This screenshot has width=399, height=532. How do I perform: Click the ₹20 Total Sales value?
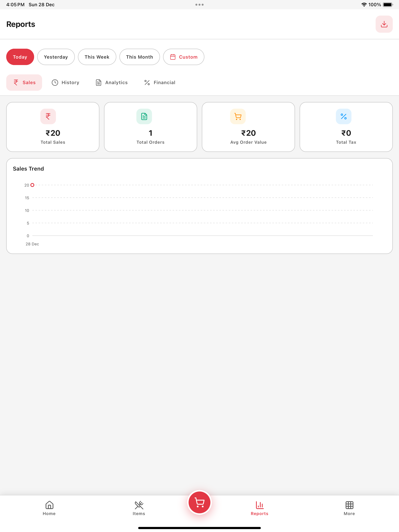pos(53,133)
